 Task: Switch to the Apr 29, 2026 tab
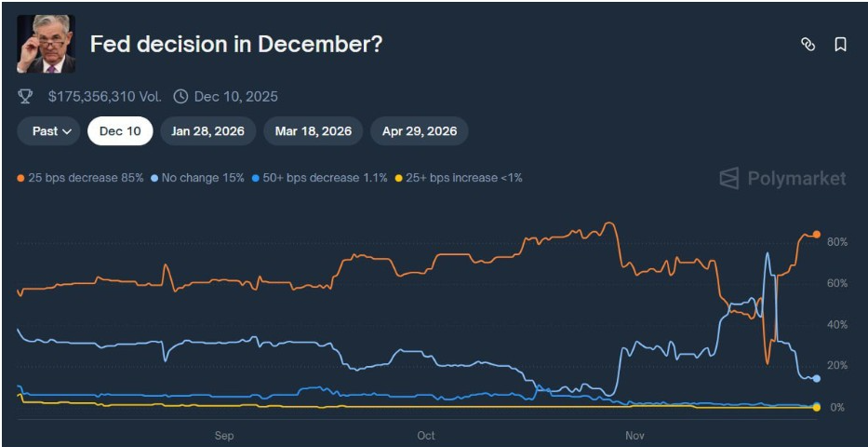click(420, 131)
